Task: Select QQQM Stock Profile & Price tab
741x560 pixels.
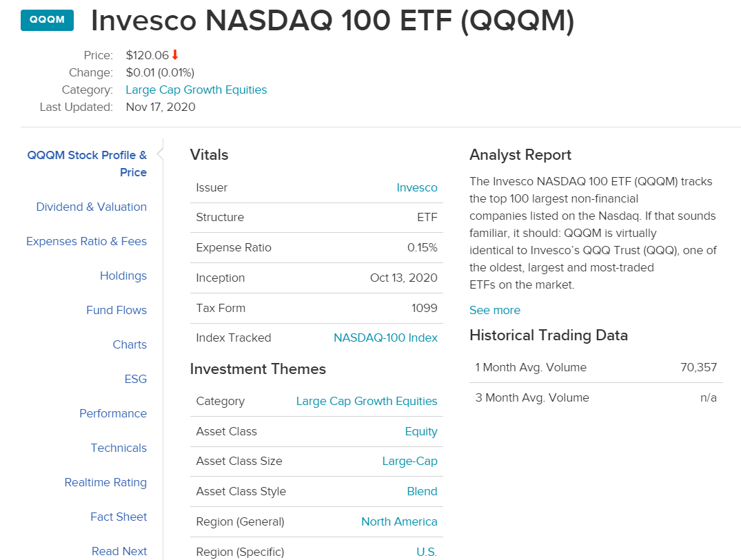Action: click(x=87, y=163)
